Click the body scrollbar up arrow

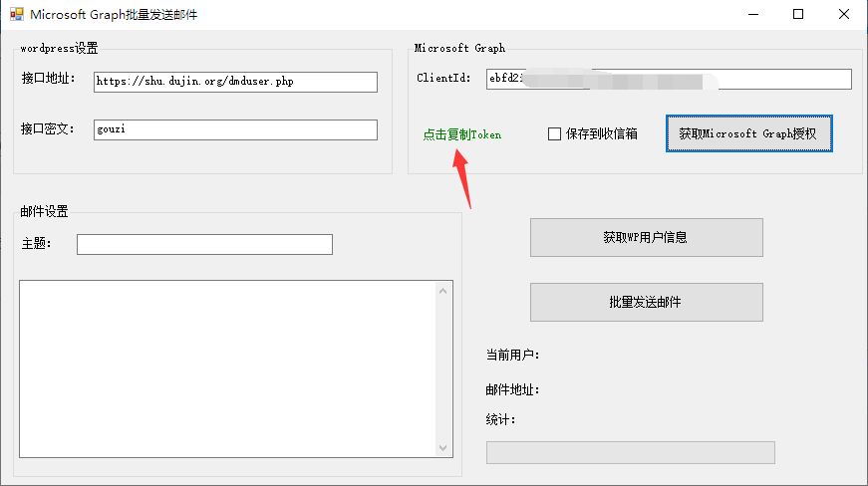[443, 291]
